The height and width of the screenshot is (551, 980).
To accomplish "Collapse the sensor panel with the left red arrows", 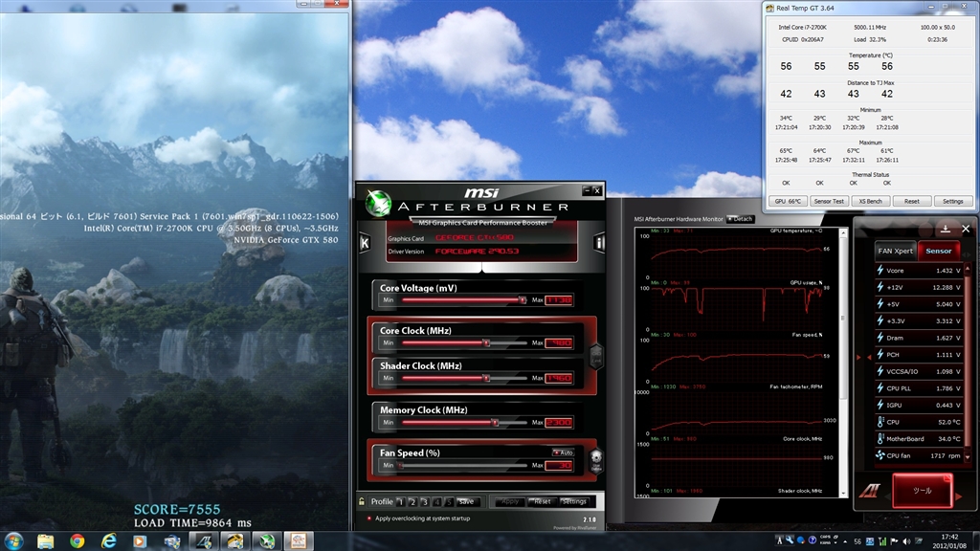I will coord(864,358).
